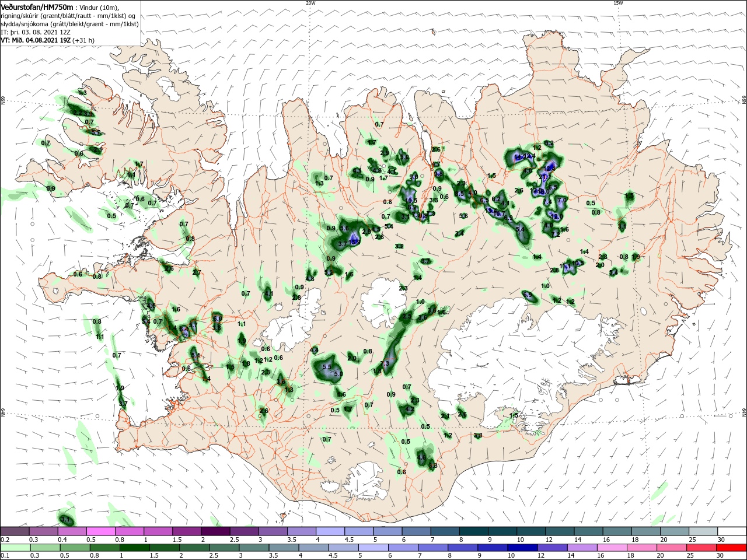747x560 pixels.
Task: Pick the 1.5 swatch in lower rain legend
Action: click(x=164, y=548)
